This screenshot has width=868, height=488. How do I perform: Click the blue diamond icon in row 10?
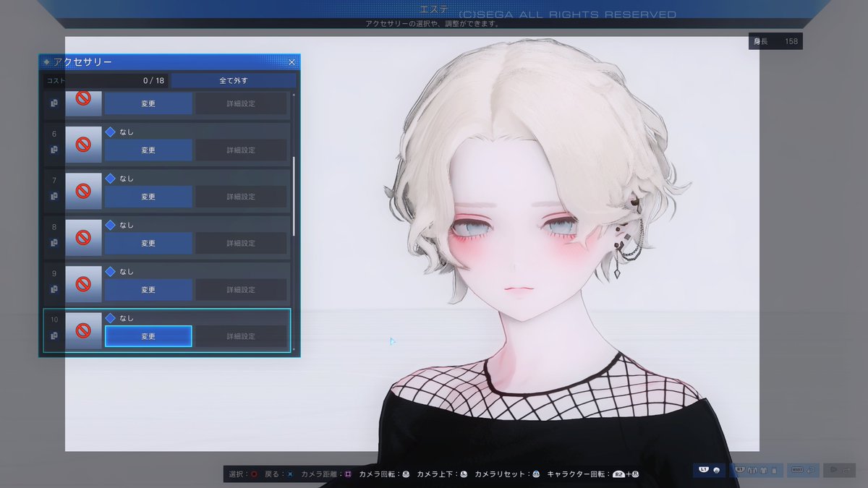[x=111, y=318]
